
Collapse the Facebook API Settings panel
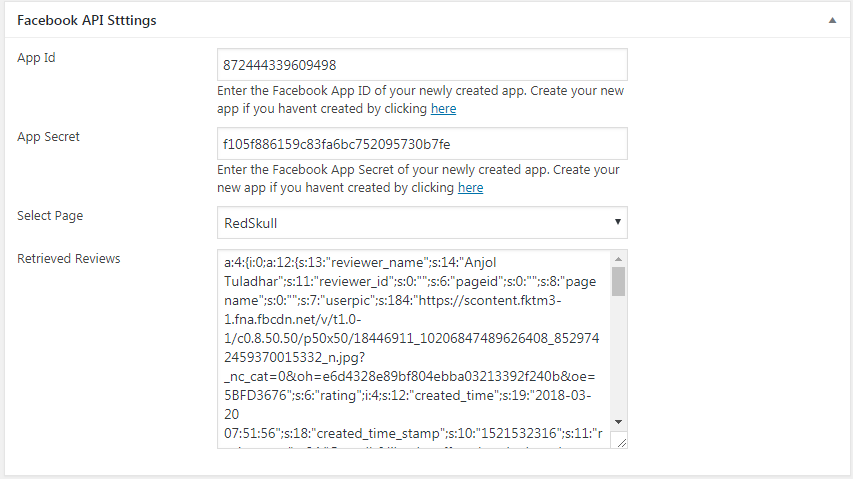click(x=832, y=20)
